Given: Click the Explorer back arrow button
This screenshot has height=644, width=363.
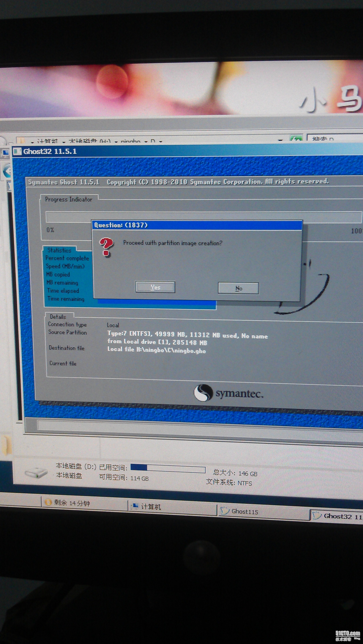Looking at the screenshot, I should (7, 171).
